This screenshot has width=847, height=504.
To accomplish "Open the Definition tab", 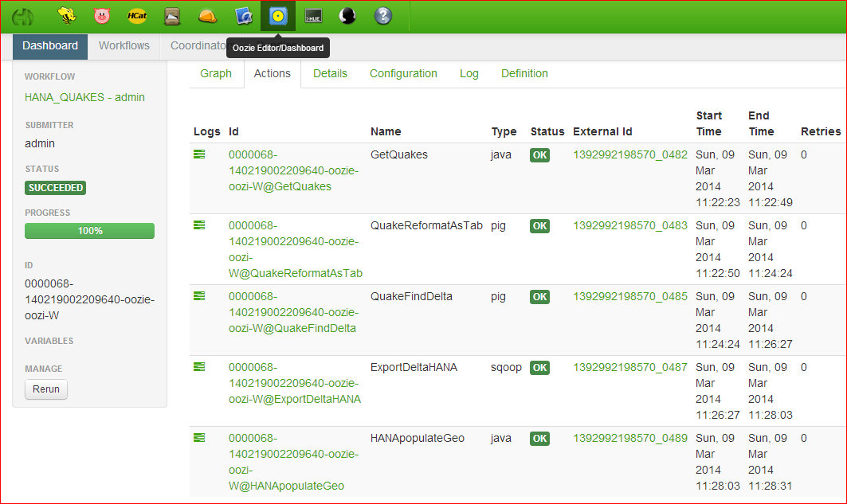I will (524, 73).
